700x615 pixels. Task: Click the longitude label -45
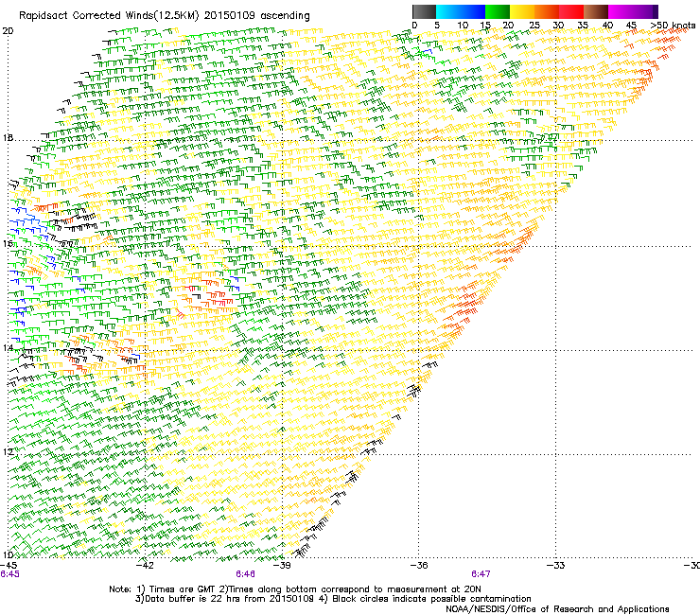pos(9,566)
